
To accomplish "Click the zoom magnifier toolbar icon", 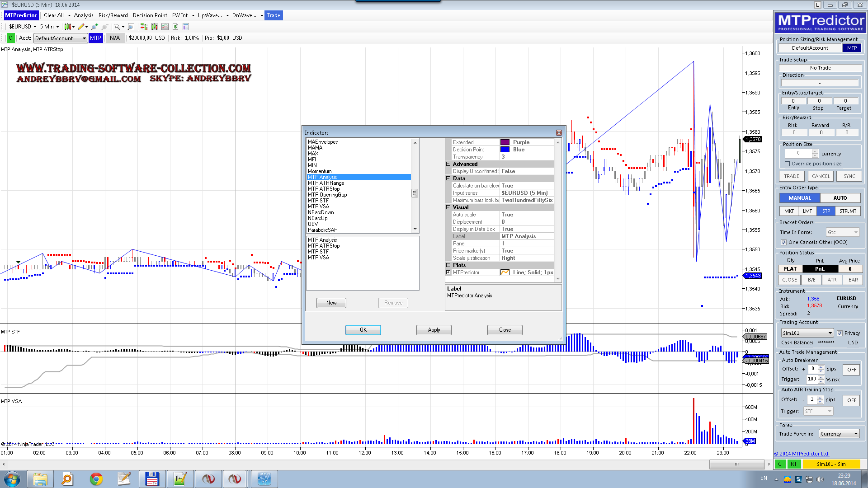I will tap(131, 27).
